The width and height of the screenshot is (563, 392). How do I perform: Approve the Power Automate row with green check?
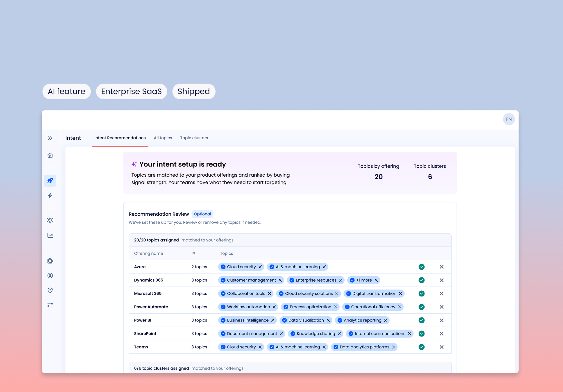(x=422, y=307)
